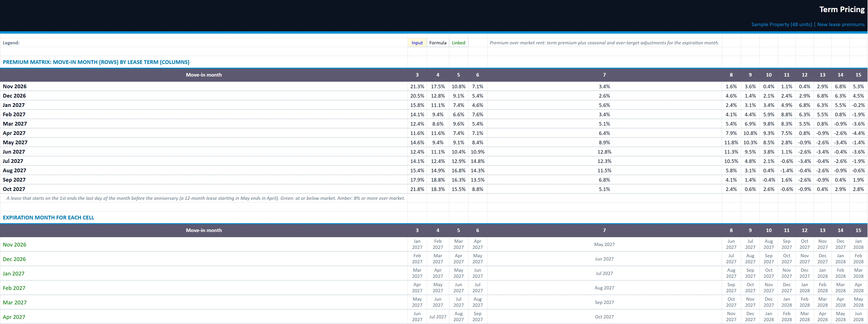
Task: Select 'Jul 2027' expiration under term 4 for Apr 2027
Action: (438, 317)
